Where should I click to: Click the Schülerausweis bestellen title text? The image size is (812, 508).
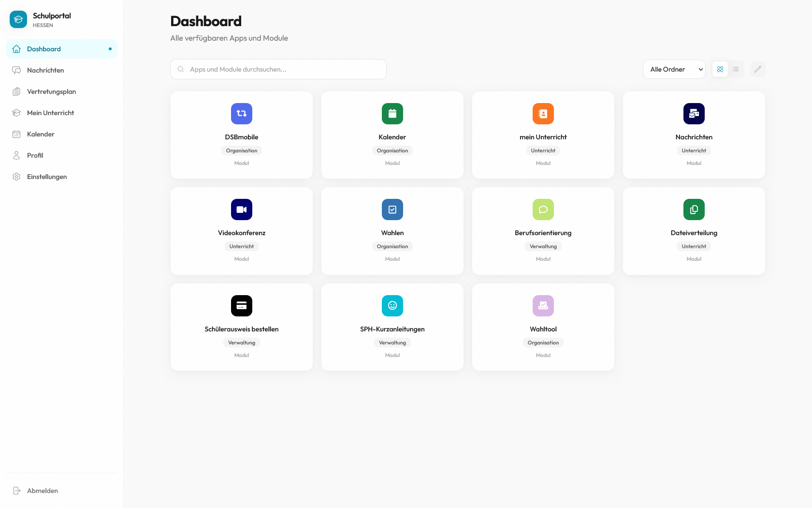tap(242, 329)
